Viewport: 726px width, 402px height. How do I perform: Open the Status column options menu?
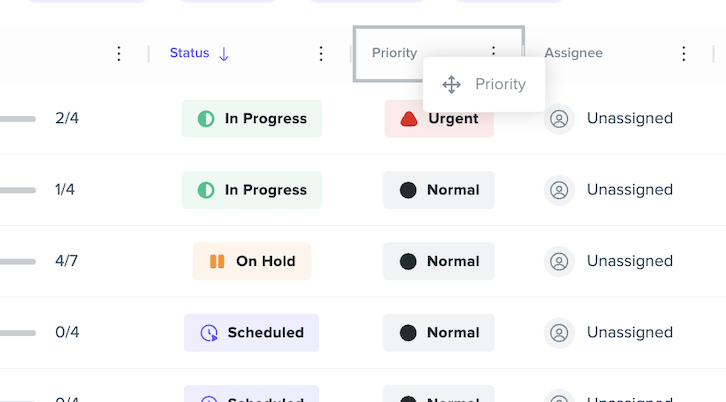coord(321,54)
